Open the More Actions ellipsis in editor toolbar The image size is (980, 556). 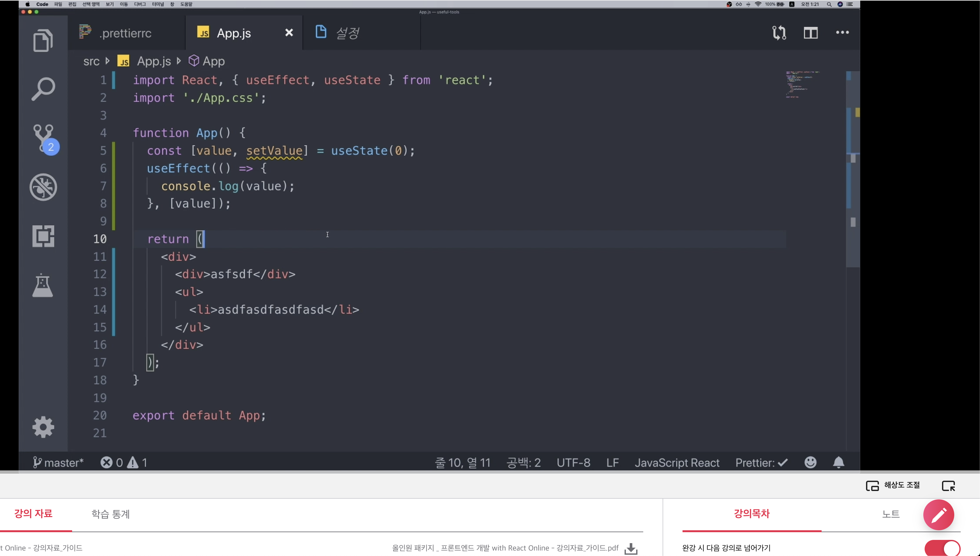pos(842,33)
